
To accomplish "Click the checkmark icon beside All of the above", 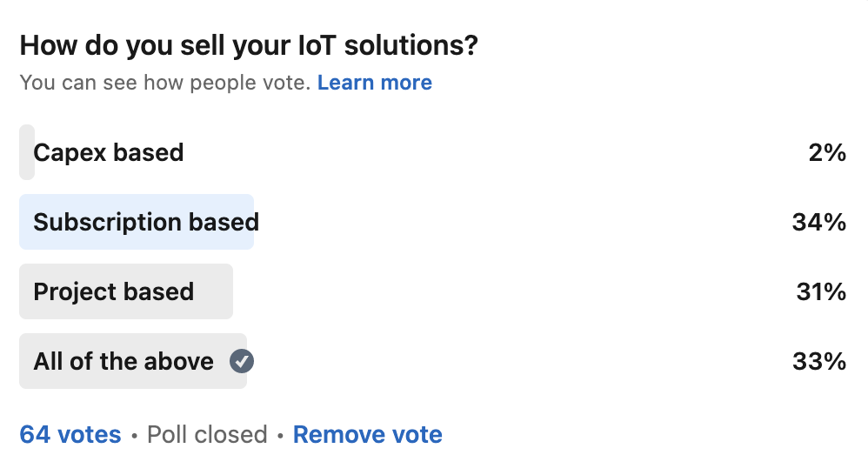I will point(242,361).
